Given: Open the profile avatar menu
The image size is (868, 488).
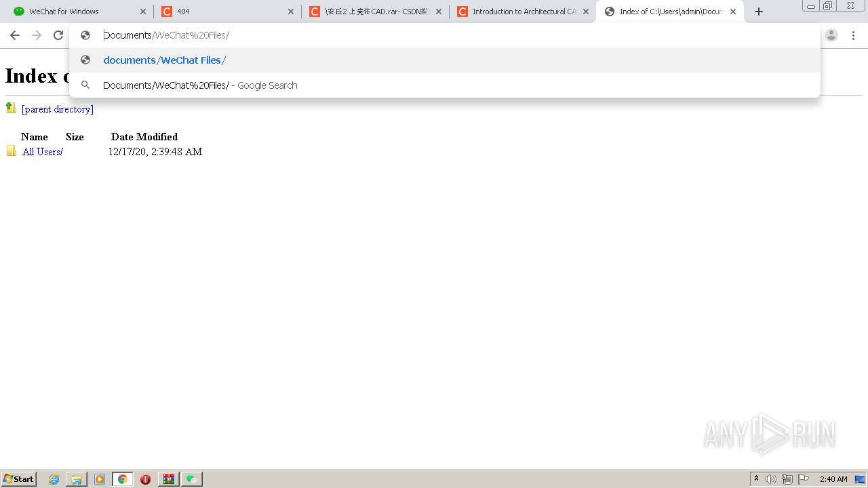Looking at the screenshot, I should coord(831,35).
